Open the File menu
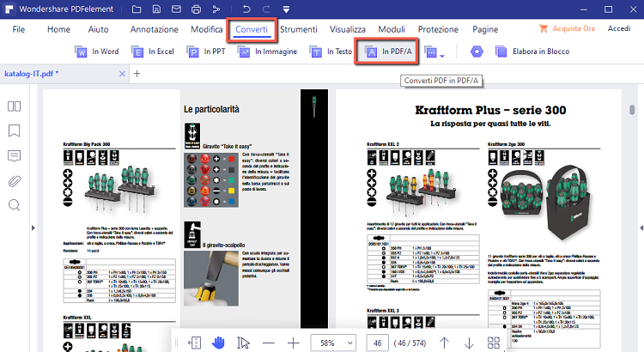This screenshot has height=352, width=644. click(x=19, y=29)
